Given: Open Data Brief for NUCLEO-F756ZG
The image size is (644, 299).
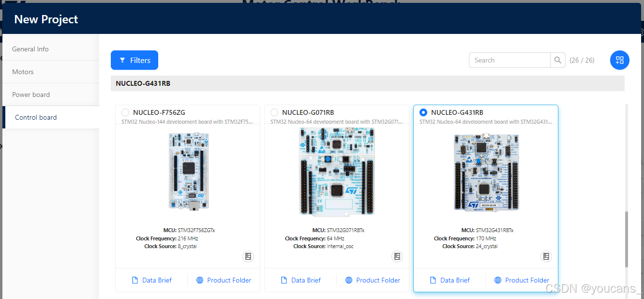Looking at the screenshot, I should (152, 280).
